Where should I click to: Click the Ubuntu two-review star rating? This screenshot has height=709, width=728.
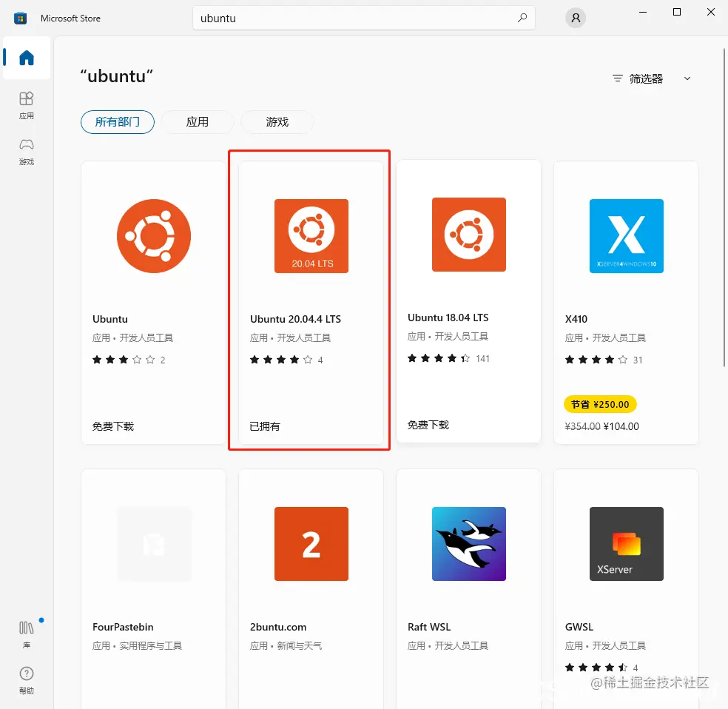pos(129,360)
